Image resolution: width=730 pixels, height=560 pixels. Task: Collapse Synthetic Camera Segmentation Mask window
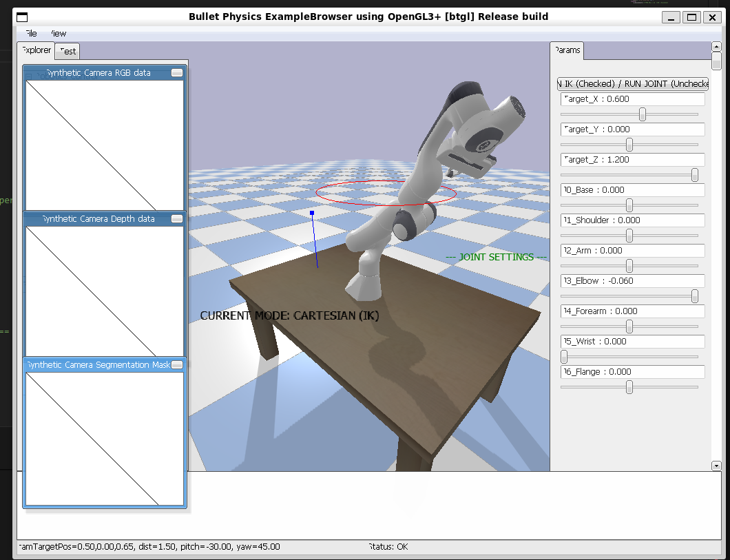coord(177,365)
